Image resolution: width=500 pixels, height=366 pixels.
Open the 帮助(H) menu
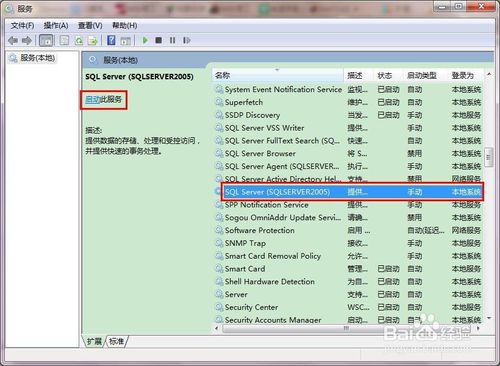click(x=125, y=25)
